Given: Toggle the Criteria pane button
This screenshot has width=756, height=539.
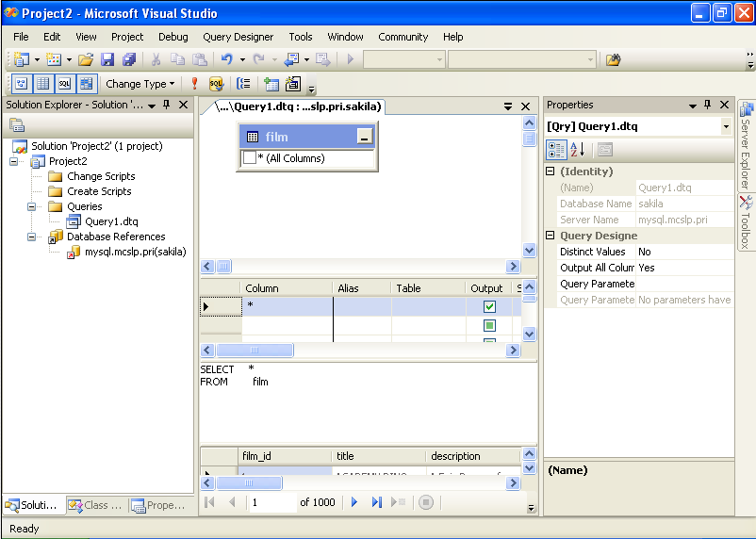Looking at the screenshot, I should point(42,84).
